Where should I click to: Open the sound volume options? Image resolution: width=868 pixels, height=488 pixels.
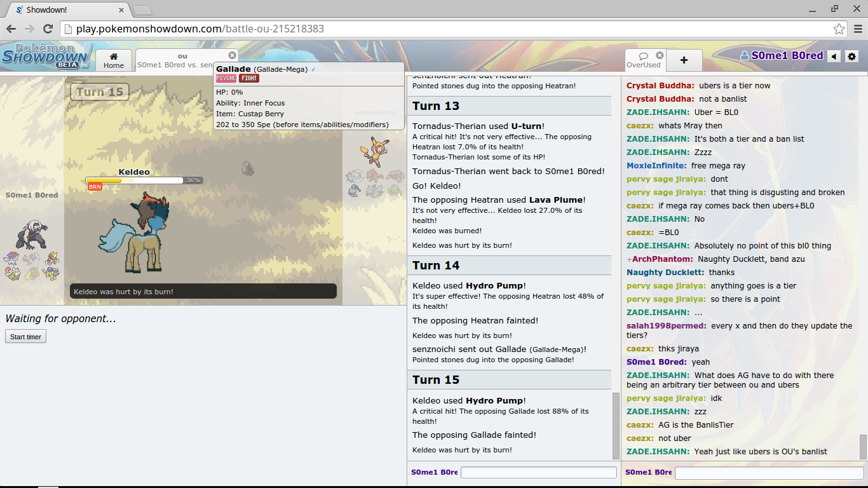tap(834, 56)
